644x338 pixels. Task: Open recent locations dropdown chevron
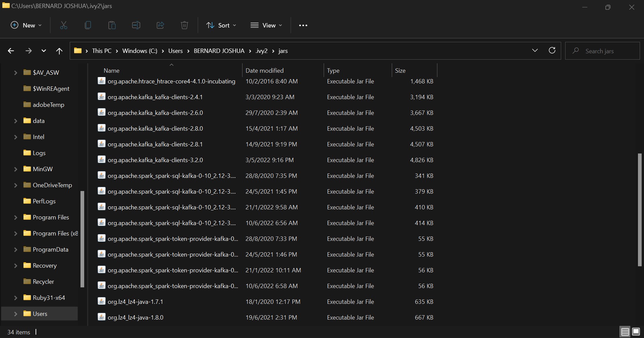pos(44,51)
